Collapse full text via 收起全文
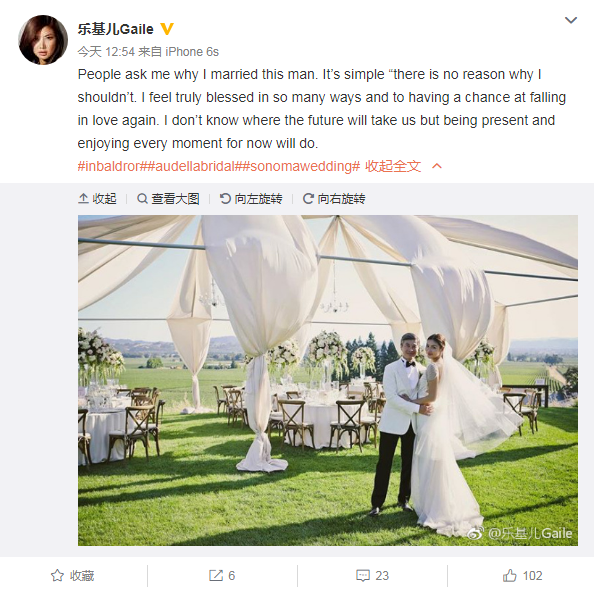The image size is (594, 594). tap(393, 166)
